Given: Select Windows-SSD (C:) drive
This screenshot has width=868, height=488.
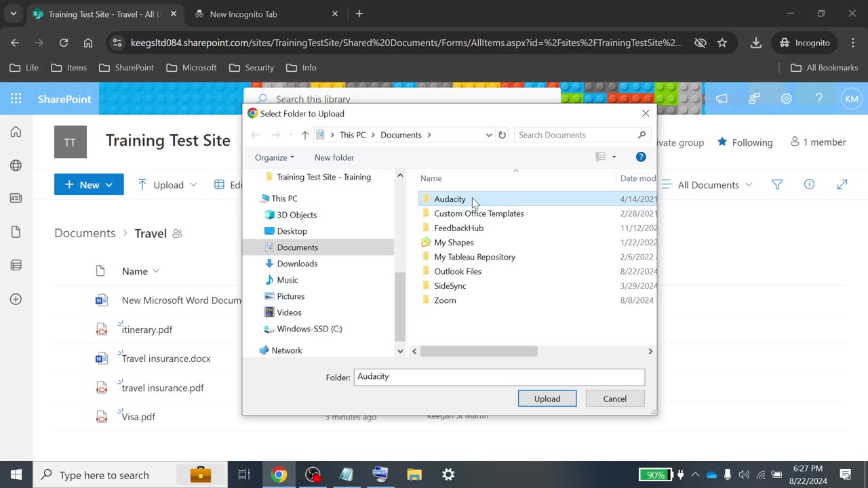Looking at the screenshot, I should coord(309,329).
